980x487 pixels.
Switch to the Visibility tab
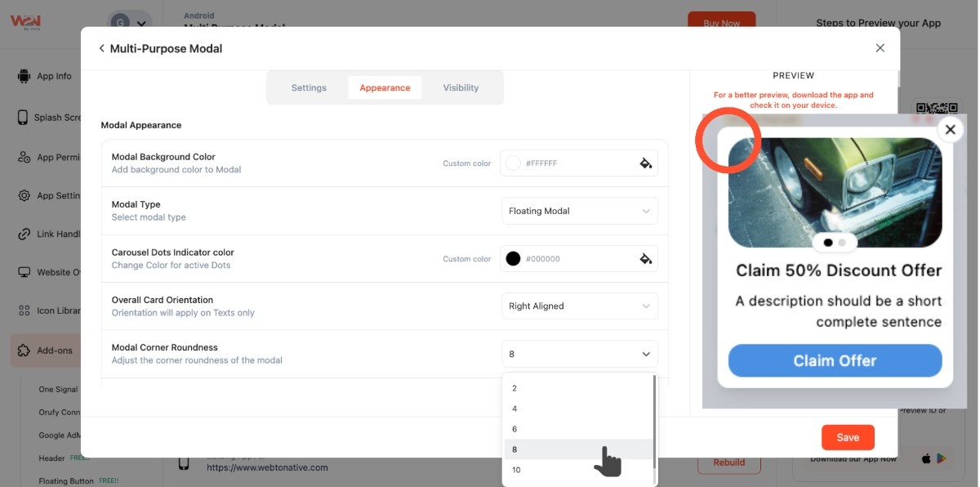[x=461, y=88]
